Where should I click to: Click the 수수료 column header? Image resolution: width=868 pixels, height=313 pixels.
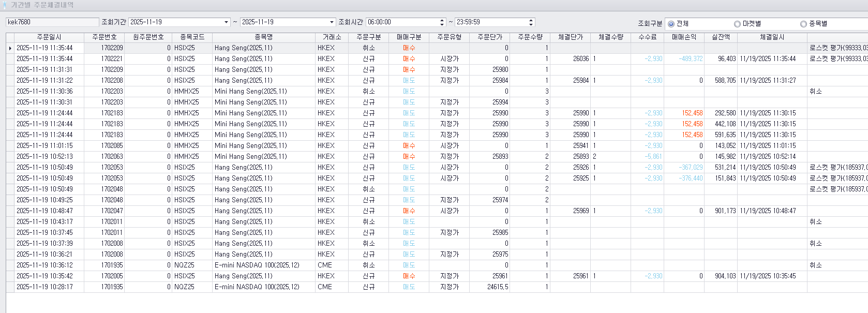pyautogui.click(x=648, y=37)
